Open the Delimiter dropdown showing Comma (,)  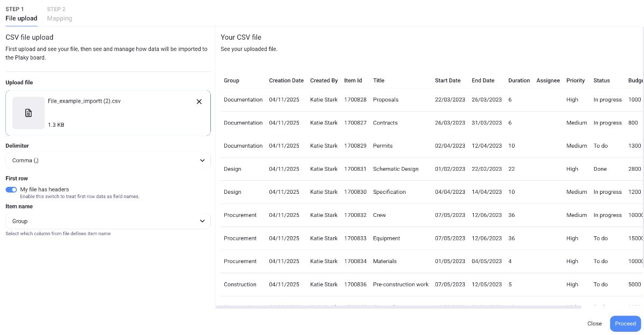tap(107, 160)
